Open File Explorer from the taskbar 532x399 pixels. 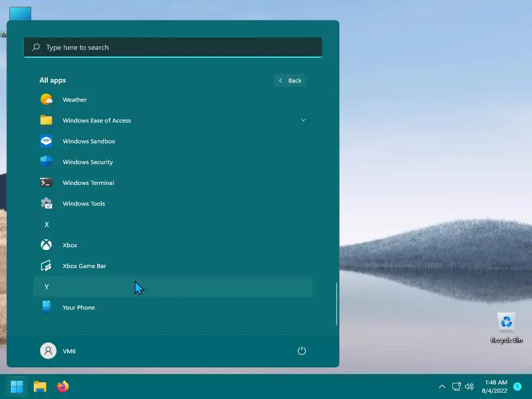click(x=39, y=386)
